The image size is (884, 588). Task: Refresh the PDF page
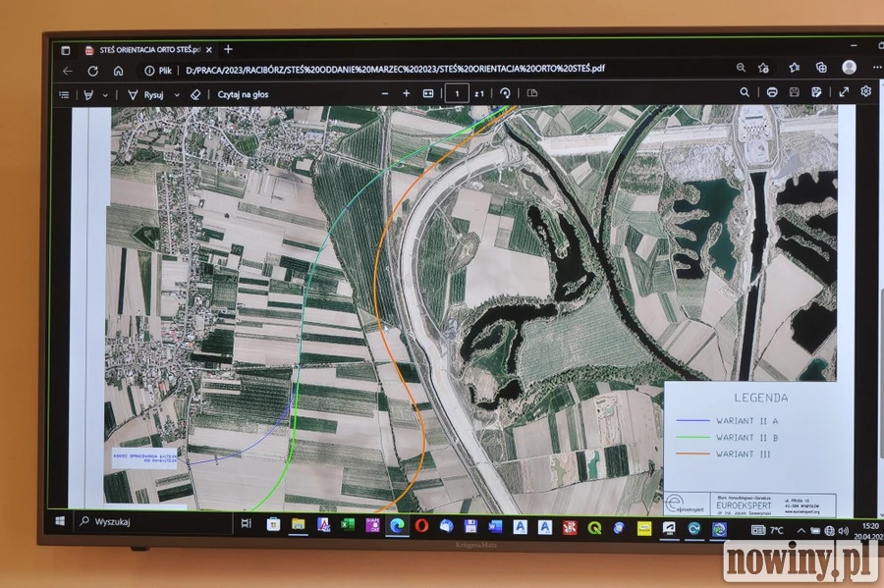[93, 71]
